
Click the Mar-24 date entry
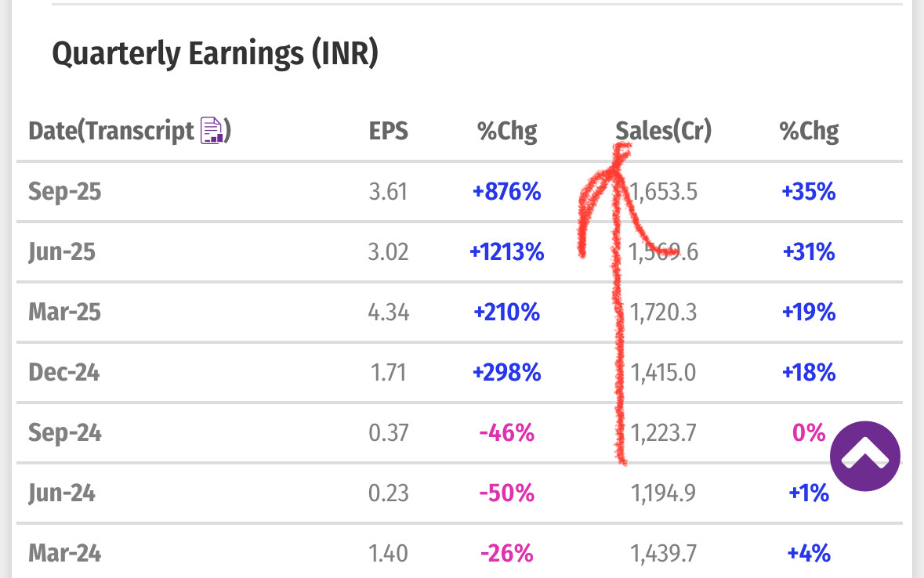pos(65,554)
